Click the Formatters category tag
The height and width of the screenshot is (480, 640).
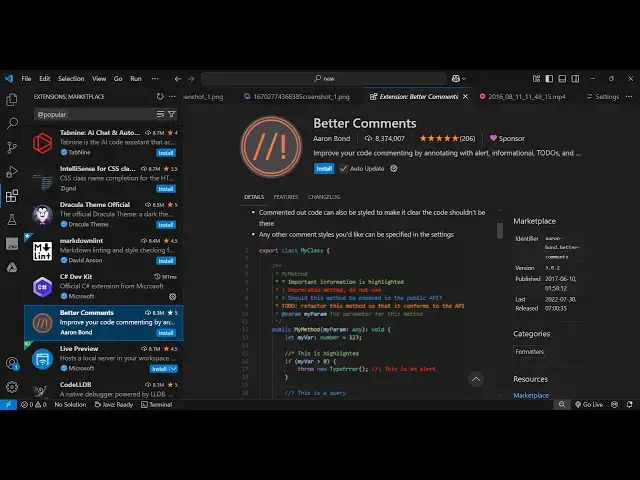coord(529,351)
